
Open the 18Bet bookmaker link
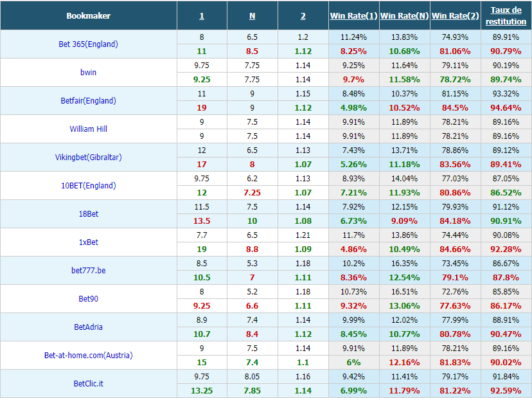point(88,214)
